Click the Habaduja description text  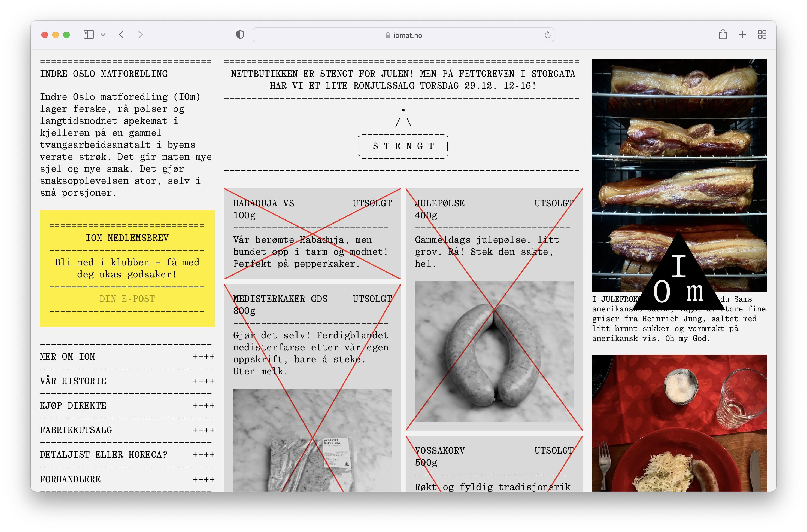click(x=310, y=252)
